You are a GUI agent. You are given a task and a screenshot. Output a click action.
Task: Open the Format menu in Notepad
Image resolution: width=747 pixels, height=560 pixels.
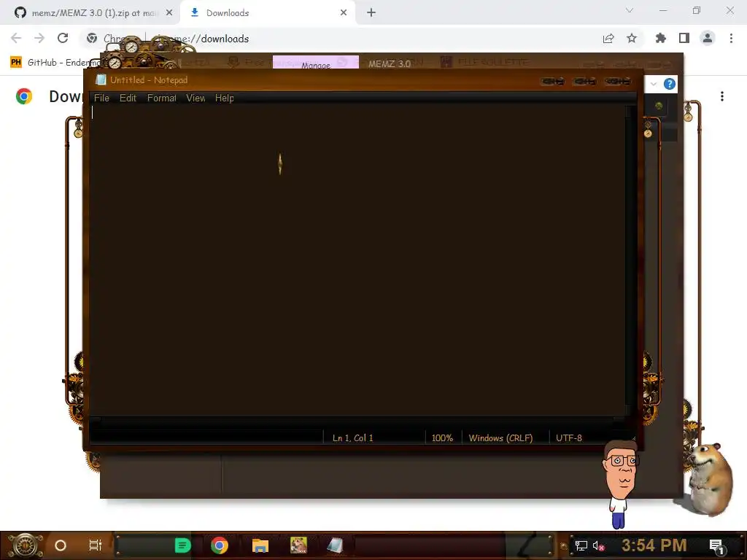tap(161, 98)
